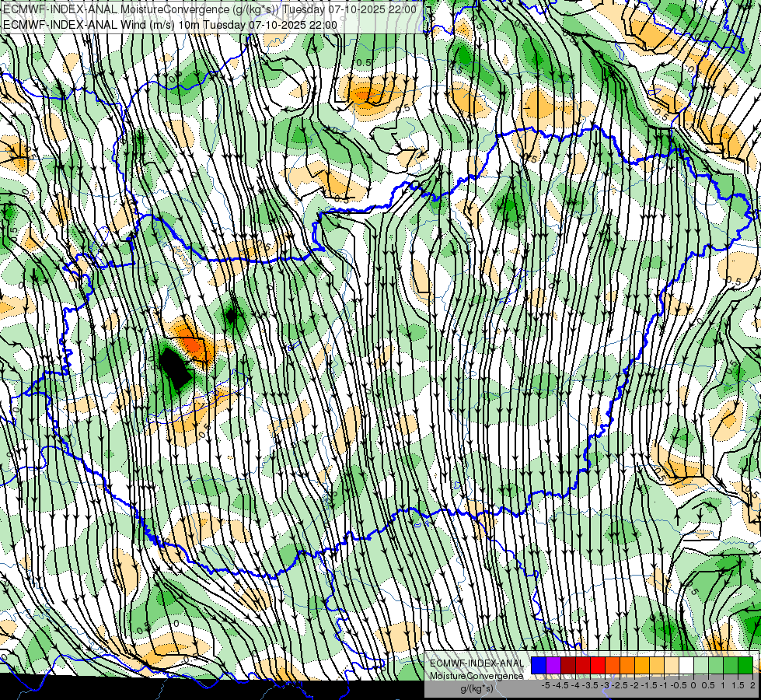Click the bright red swatch left of -3
This screenshot has height=700, width=761.
[598, 665]
